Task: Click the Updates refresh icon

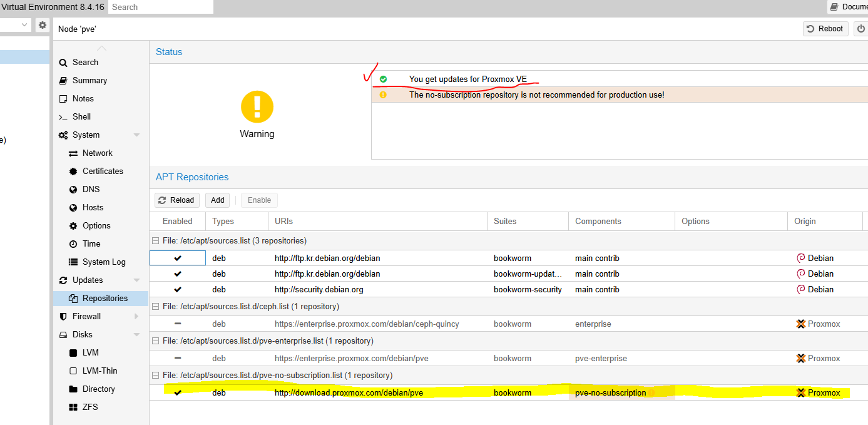Action: (63, 280)
